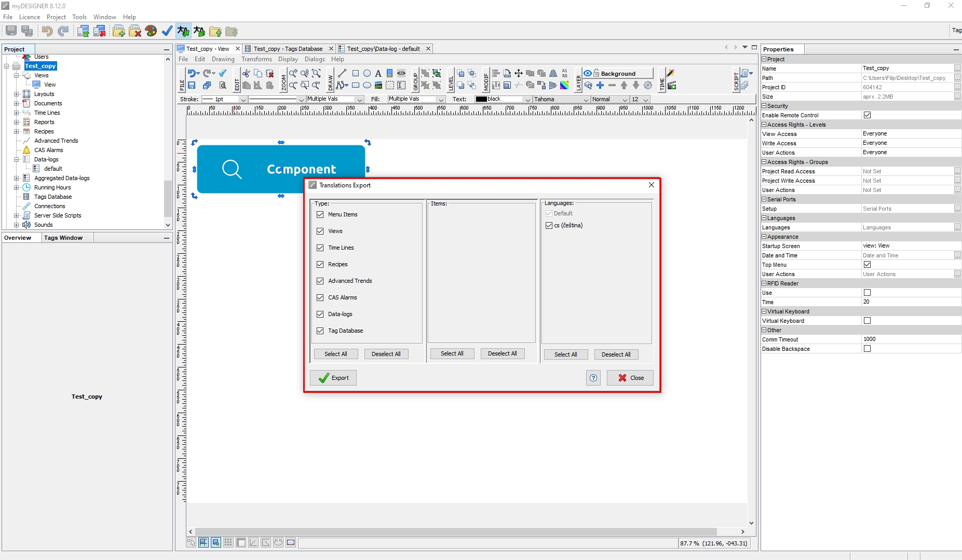Toggle Enable Remote Control checkbox
Viewport: 962px width, 560px height.
[x=867, y=115]
